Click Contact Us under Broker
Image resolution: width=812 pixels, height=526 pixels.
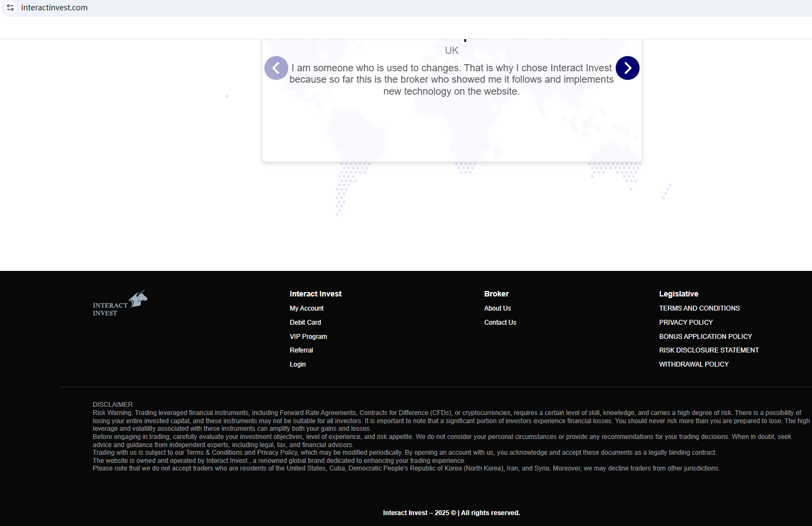(x=500, y=323)
